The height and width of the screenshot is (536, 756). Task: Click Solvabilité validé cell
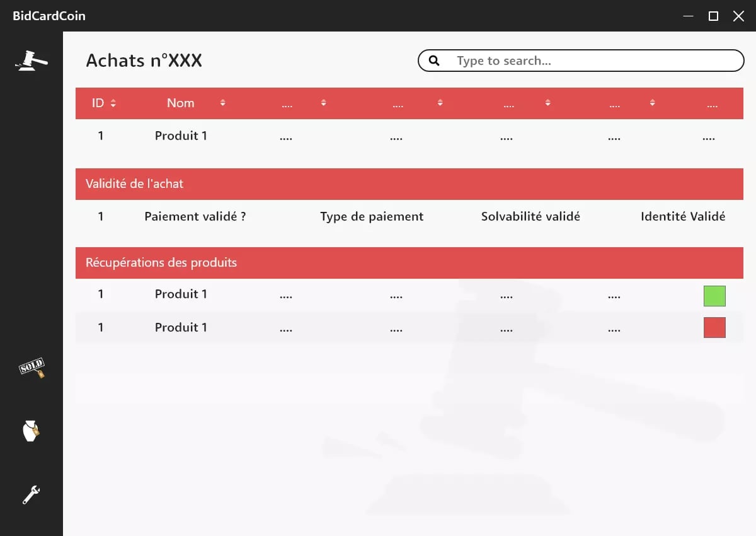pos(530,217)
